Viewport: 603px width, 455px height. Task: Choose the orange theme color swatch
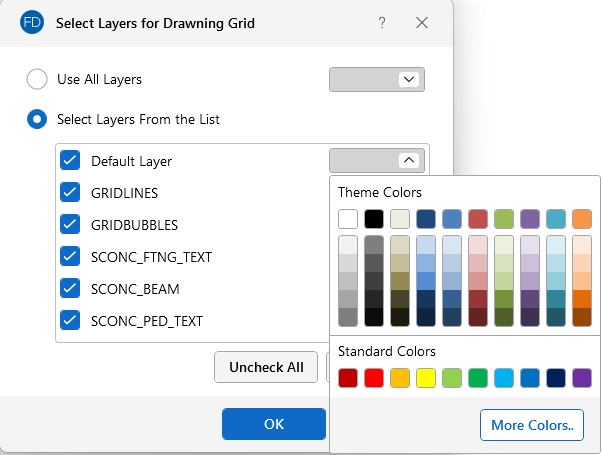582,219
